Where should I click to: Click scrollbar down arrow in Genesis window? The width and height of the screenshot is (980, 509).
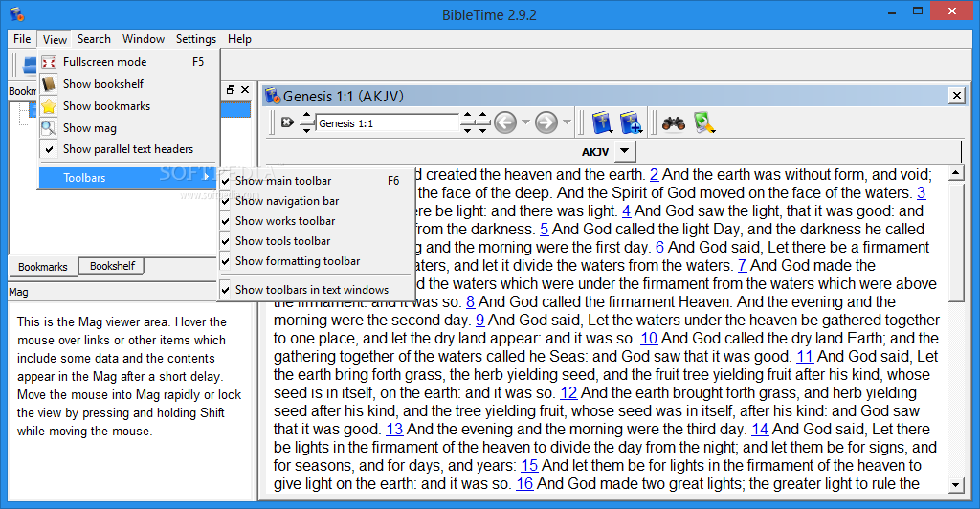[956, 485]
